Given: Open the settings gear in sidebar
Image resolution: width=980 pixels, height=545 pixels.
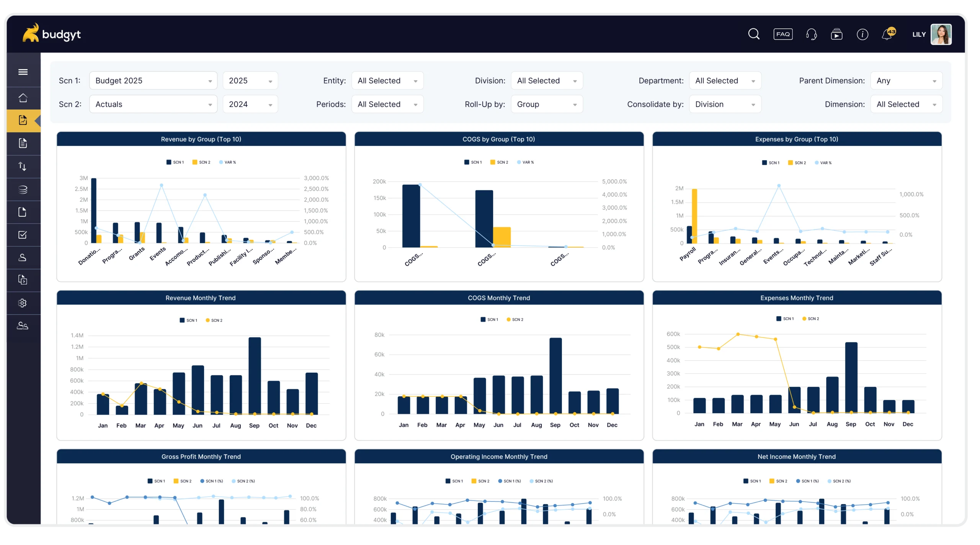Looking at the screenshot, I should point(23,303).
